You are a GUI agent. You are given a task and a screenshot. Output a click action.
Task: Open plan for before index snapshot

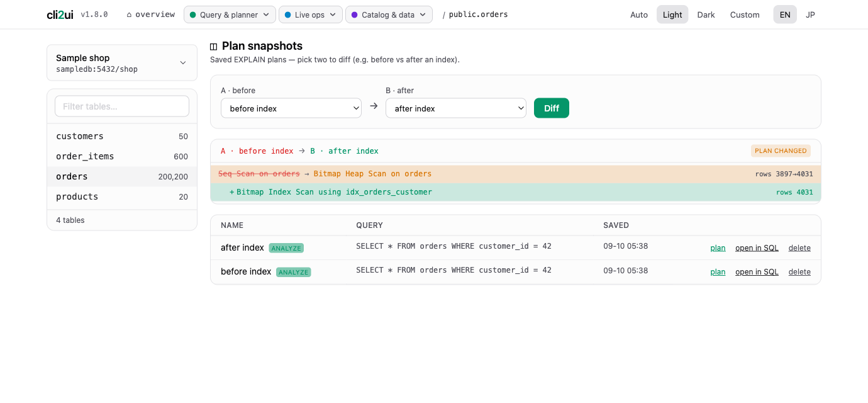718,272
